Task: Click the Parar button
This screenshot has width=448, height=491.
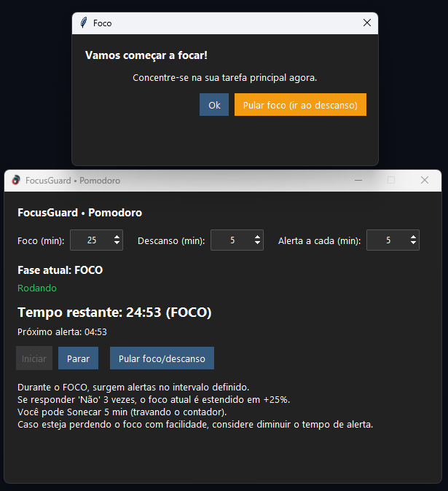Action: [78, 358]
